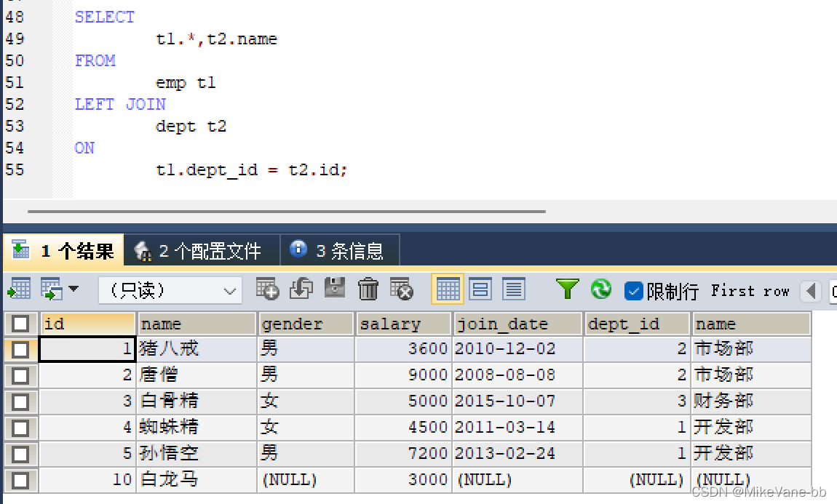The width and height of the screenshot is (837, 504).
Task: Click the green refresh icon
Action: 601,289
